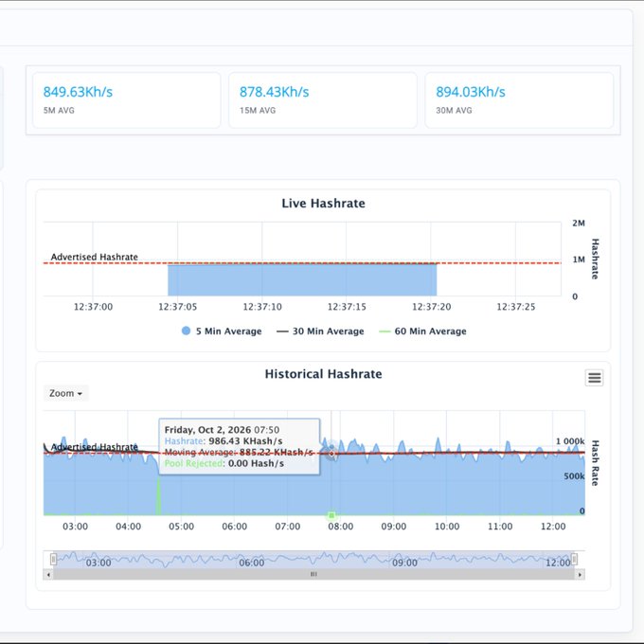Click the Historical Hashrate chart title
644x644 pixels.
coord(323,374)
